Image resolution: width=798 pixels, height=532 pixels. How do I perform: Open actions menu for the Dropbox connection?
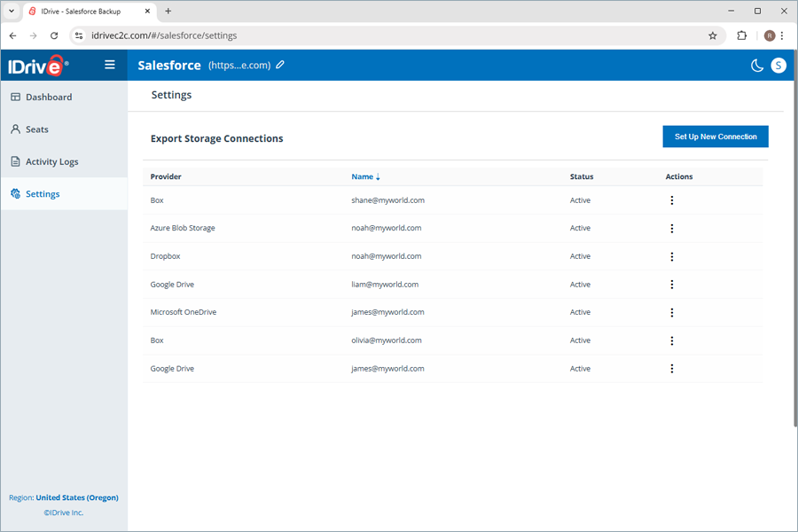pyautogui.click(x=672, y=256)
